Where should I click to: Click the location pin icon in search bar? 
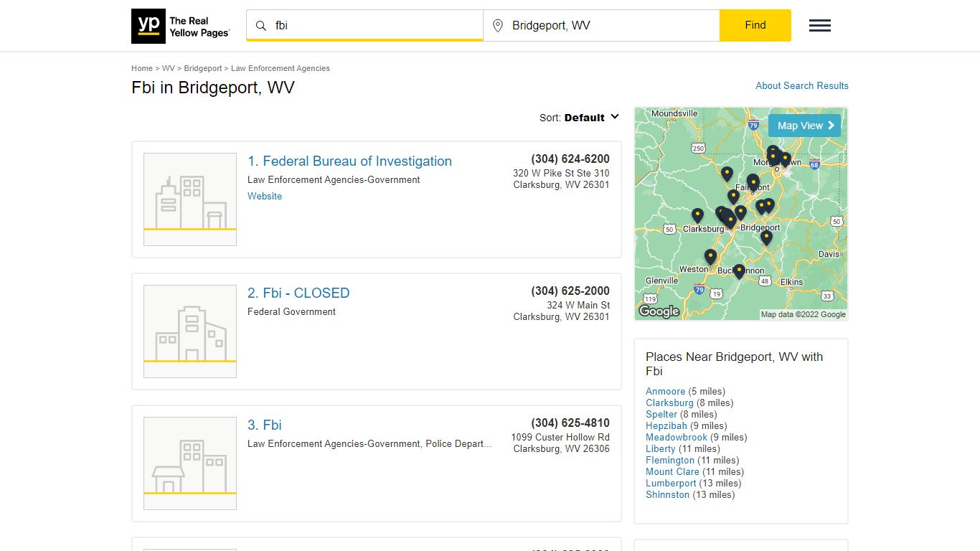pos(498,26)
